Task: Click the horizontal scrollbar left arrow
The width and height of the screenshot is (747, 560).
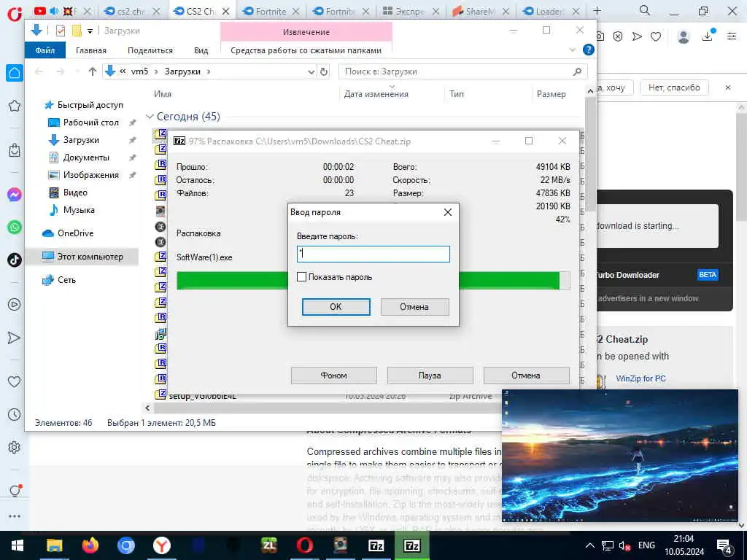Action: 147,408
